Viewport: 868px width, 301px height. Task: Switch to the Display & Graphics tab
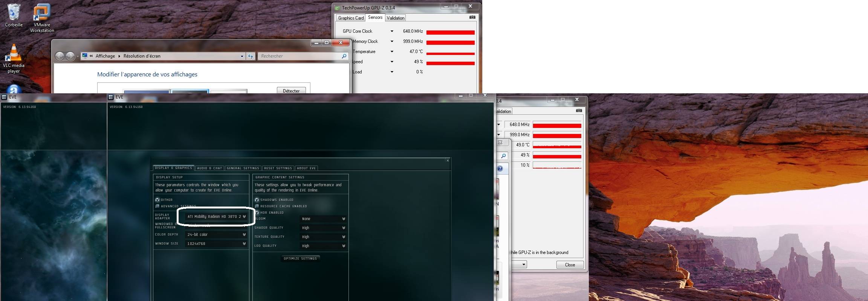(x=173, y=168)
